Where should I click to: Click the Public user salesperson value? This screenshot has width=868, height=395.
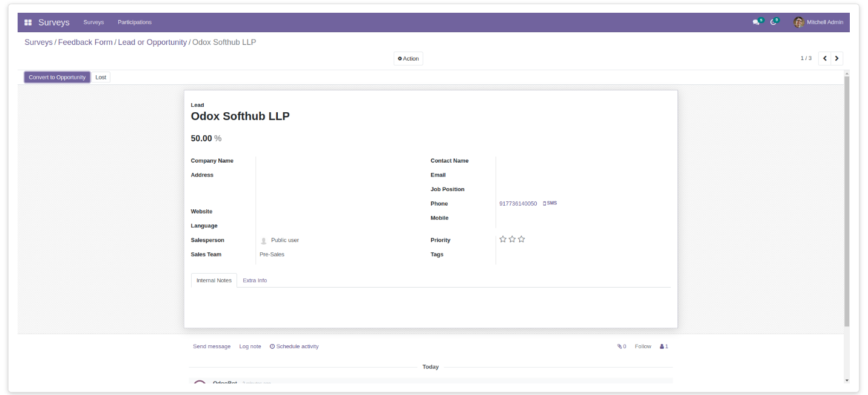pyautogui.click(x=285, y=240)
